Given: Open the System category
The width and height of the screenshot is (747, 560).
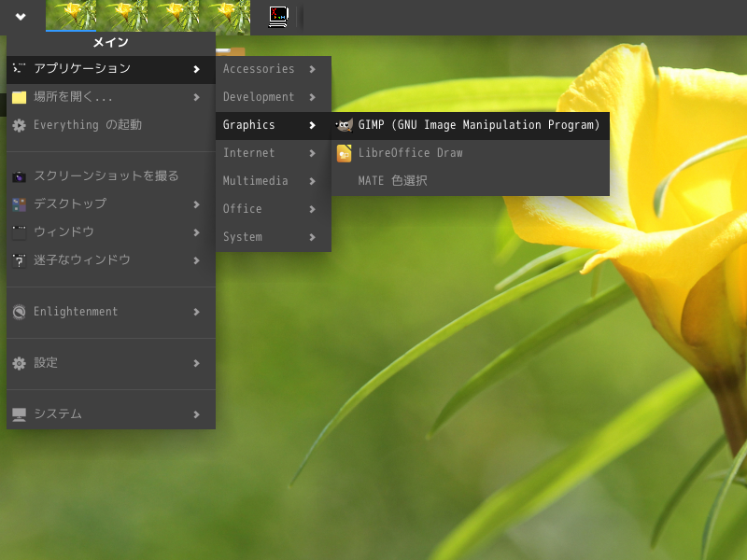Looking at the screenshot, I should coord(274,237).
